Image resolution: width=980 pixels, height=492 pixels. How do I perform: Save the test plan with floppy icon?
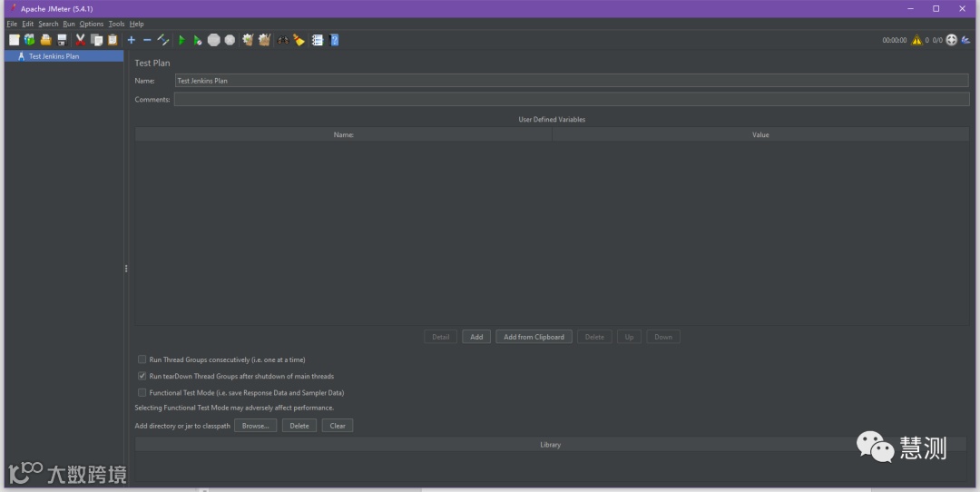62,40
